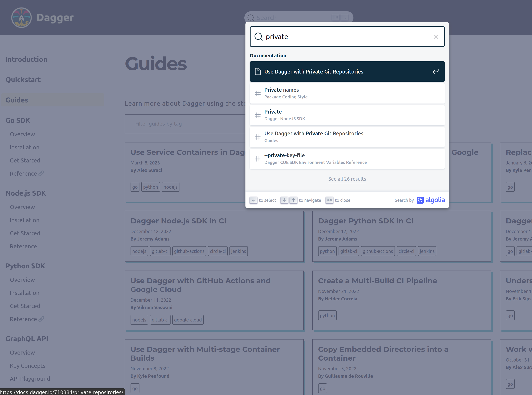Toggle the python tag on Use Service Containers card

[151, 187]
